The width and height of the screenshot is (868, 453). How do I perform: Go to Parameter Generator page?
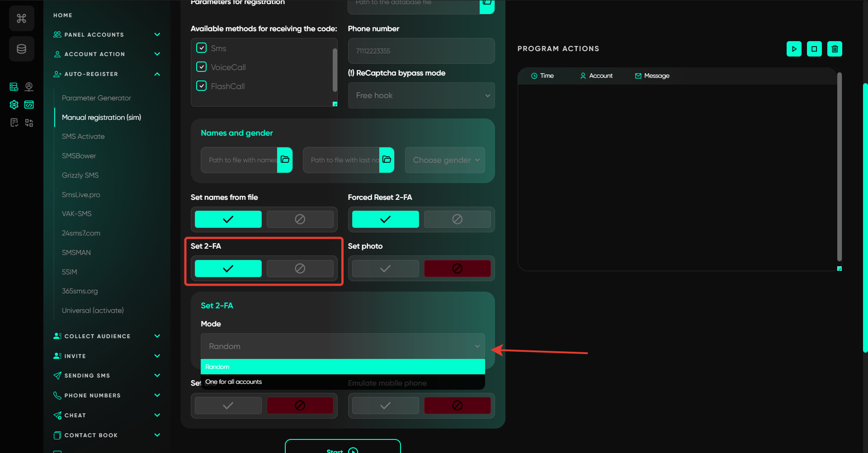coord(96,98)
